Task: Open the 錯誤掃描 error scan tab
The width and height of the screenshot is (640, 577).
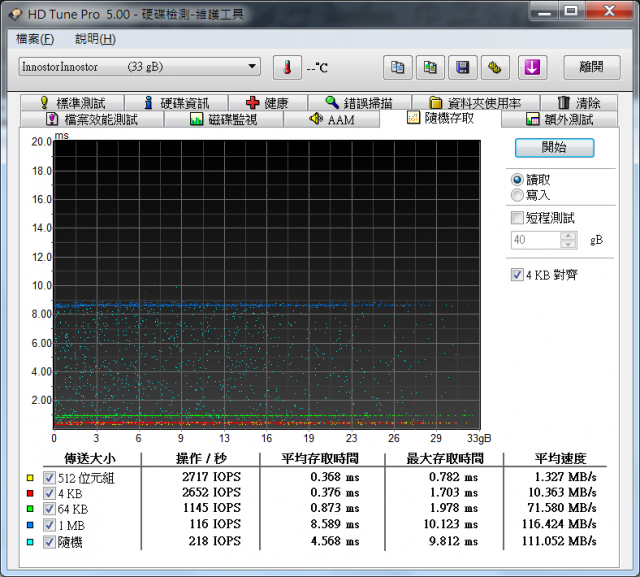Action: click(359, 103)
